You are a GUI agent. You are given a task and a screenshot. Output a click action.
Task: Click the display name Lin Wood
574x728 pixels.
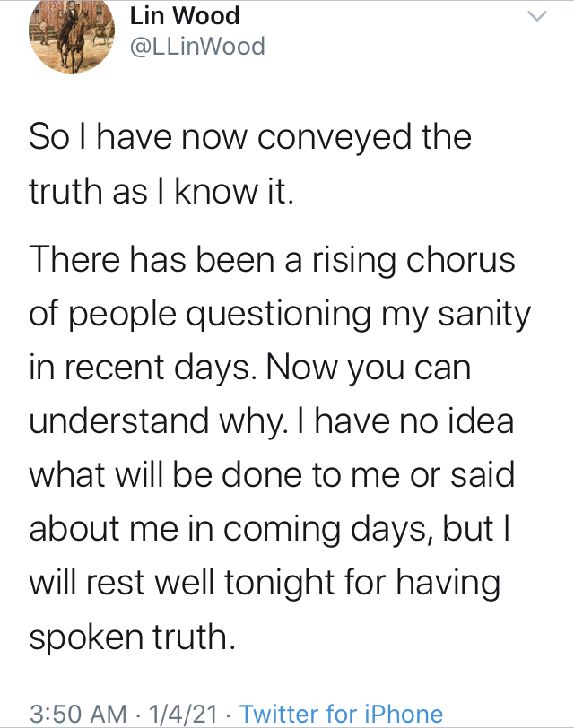(185, 16)
